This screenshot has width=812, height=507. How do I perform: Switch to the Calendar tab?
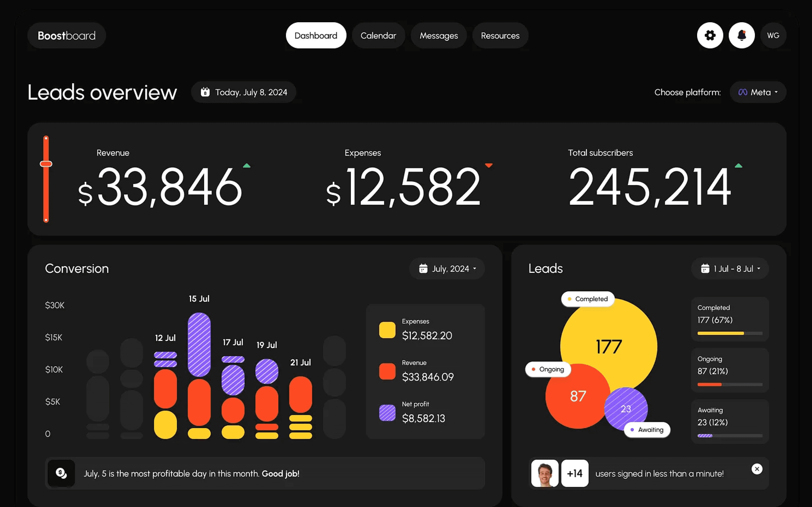tap(378, 35)
